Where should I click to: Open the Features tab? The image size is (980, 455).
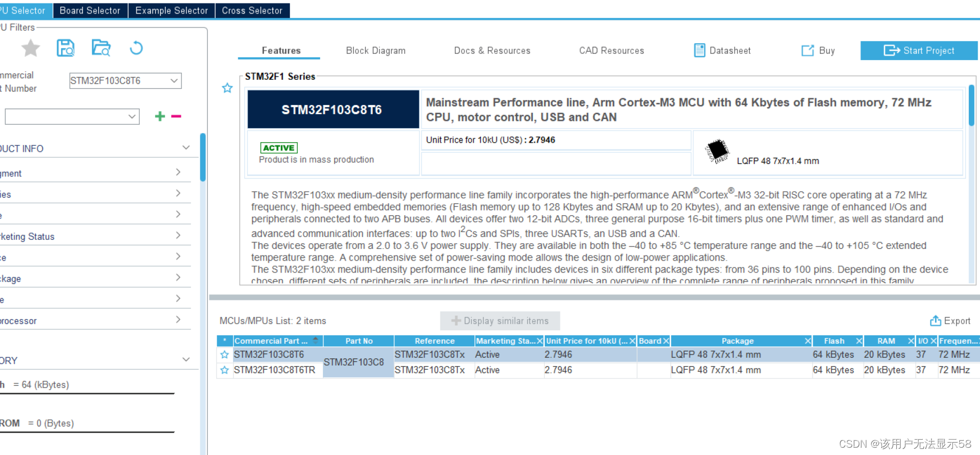(x=281, y=51)
